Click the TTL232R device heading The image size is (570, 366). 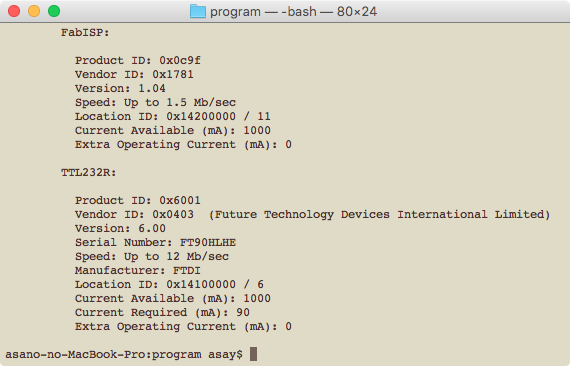point(89,172)
